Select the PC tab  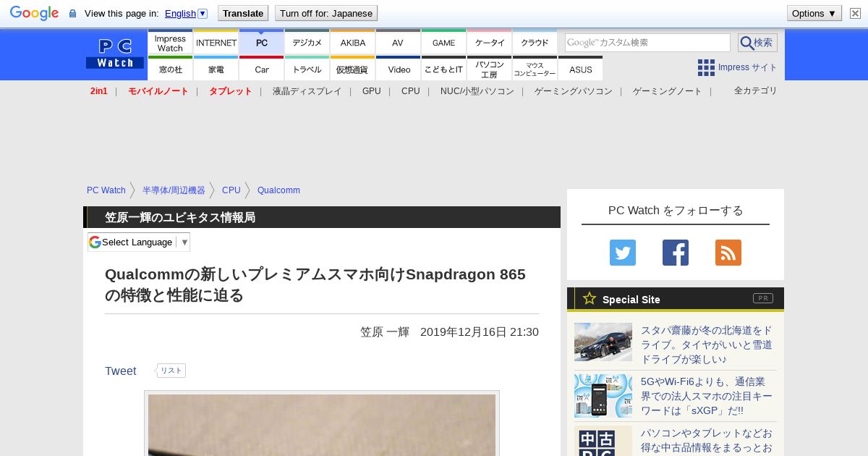click(x=261, y=42)
